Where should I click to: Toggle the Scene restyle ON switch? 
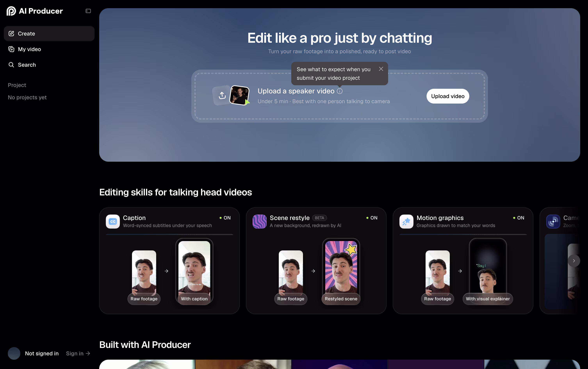click(x=372, y=218)
